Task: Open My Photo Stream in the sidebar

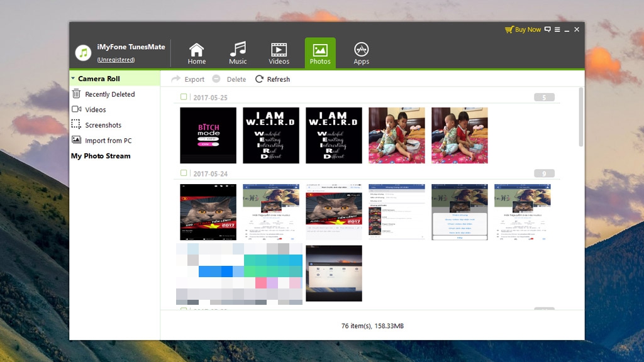Action: pyautogui.click(x=101, y=156)
